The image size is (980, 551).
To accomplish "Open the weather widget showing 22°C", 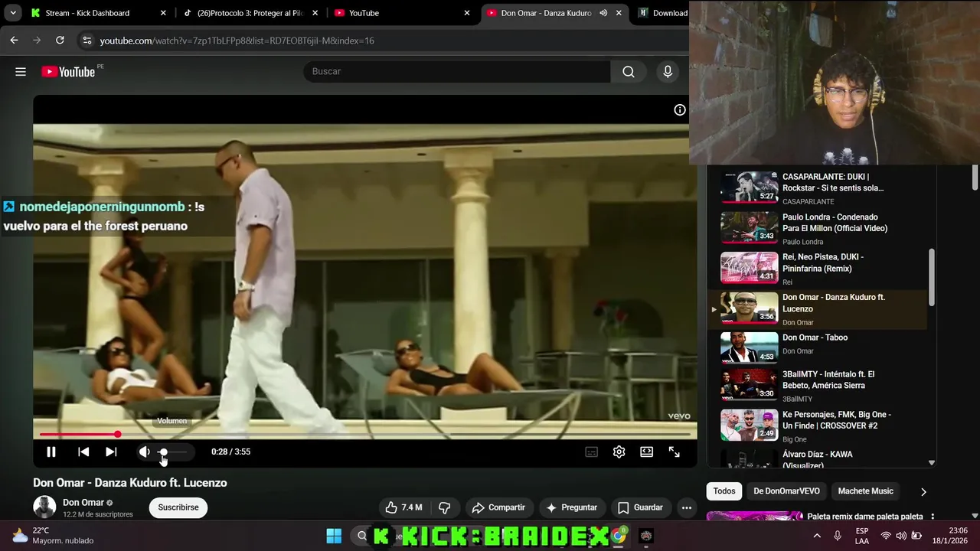I will (x=54, y=536).
